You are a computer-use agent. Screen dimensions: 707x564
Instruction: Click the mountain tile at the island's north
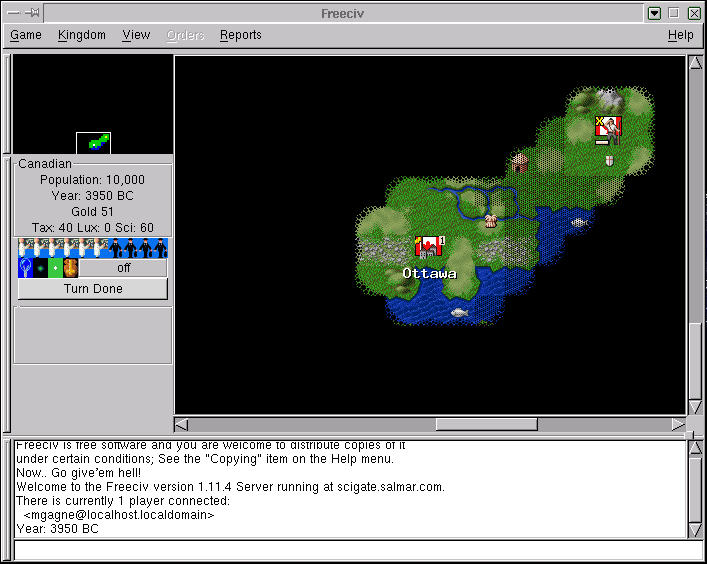(x=608, y=98)
